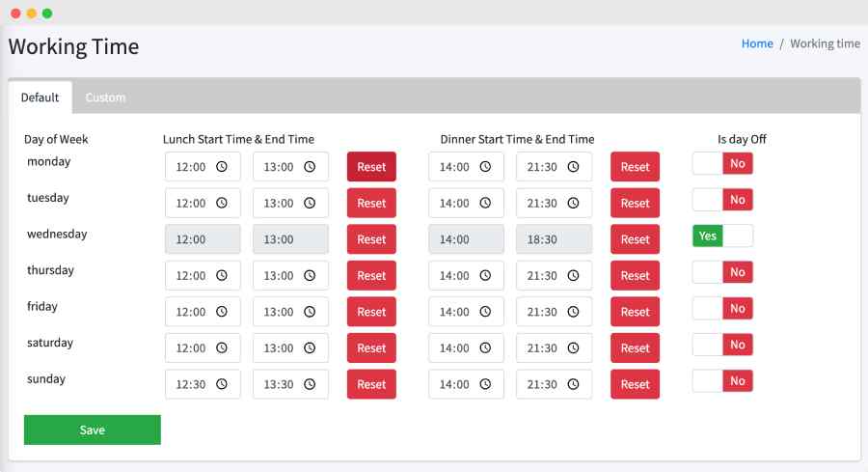Toggle Friday's Is day Off switch
868x472 pixels.
722,309
